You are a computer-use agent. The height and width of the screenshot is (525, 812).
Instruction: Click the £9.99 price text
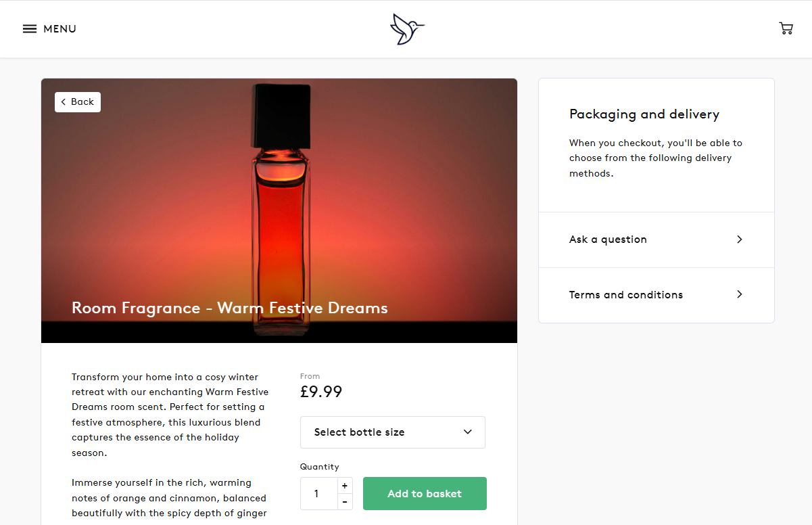(321, 392)
